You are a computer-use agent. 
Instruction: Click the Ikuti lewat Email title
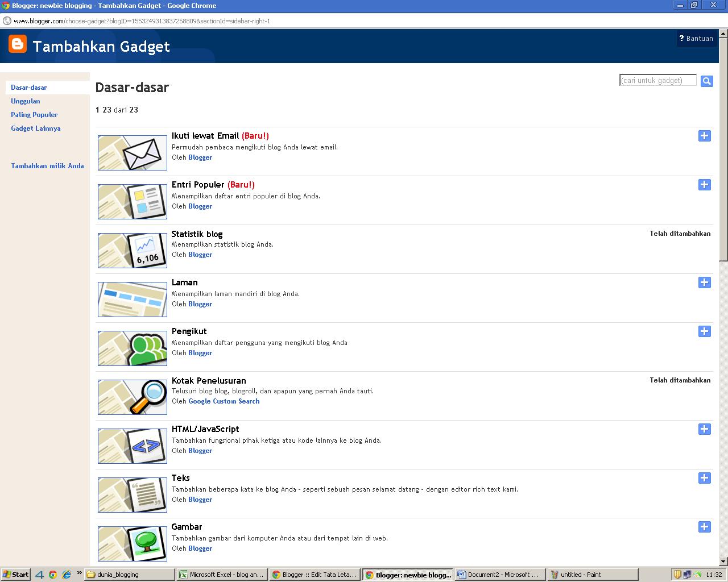pyautogui.click(x=205, y=136)
